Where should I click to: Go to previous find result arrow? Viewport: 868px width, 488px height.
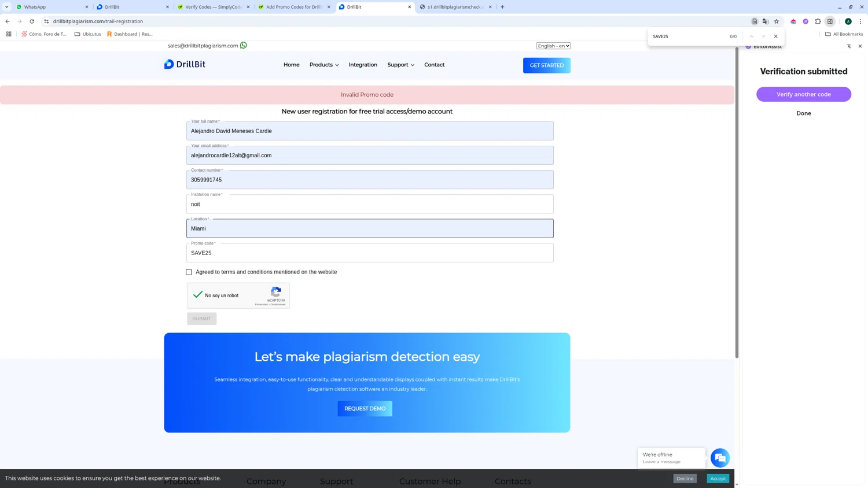(x=751, y=36)
